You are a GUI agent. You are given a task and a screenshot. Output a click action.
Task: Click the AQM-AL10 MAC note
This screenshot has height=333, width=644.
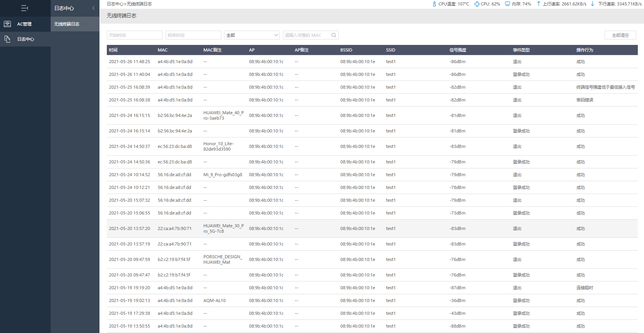214,300
